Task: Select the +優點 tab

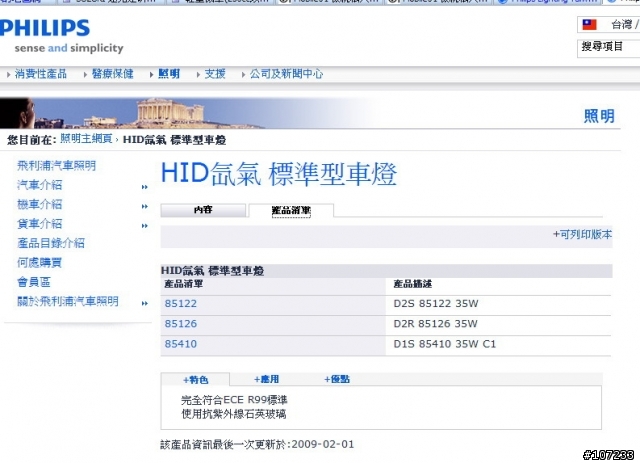Action: (x=337, y=379)
